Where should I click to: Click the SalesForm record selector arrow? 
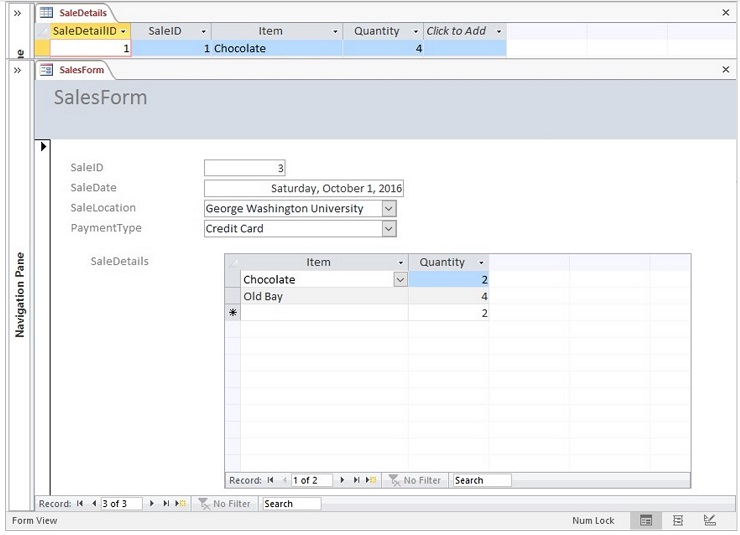click(x=43, y=147)
